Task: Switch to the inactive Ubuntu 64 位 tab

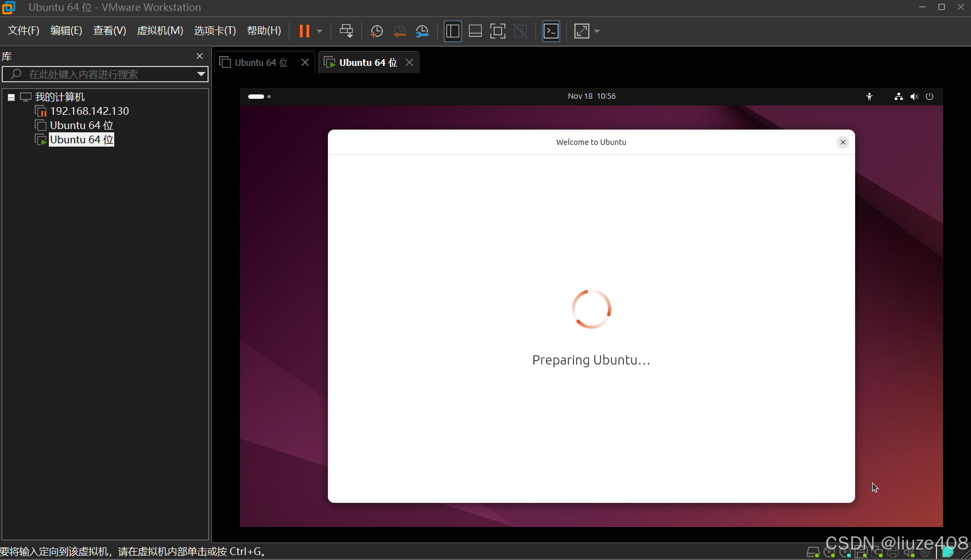Action: tap(261, 63)
